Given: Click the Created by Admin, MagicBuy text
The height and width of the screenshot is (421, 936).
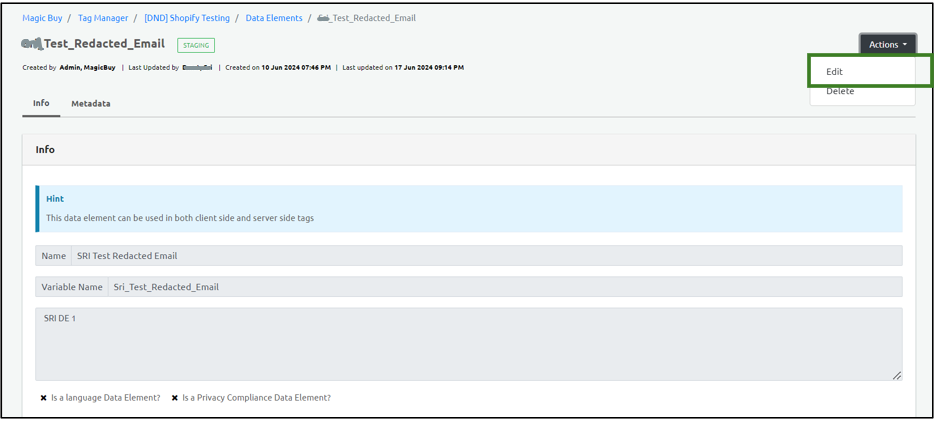Looking at the screenshot, I should pos(69,68).
